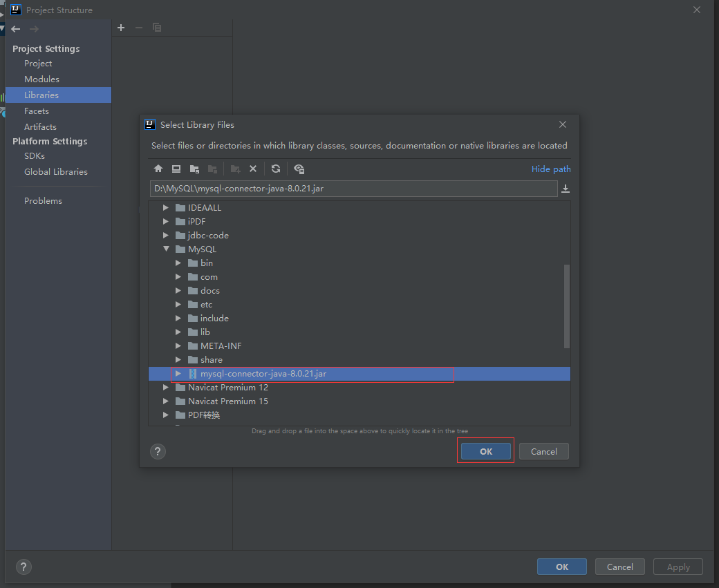Click the Hide path link
This screenshot has height=588, width=719.
(551, 169)
